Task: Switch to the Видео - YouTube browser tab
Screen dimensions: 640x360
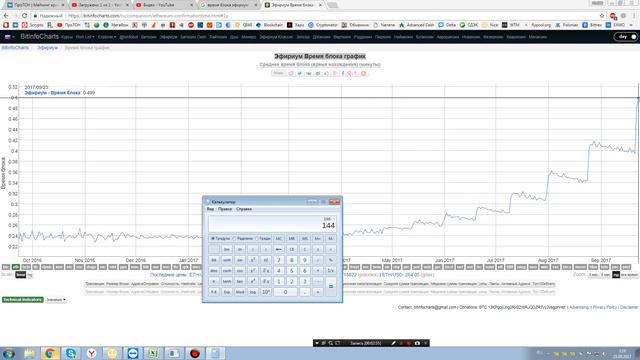Action: (164, 5)
